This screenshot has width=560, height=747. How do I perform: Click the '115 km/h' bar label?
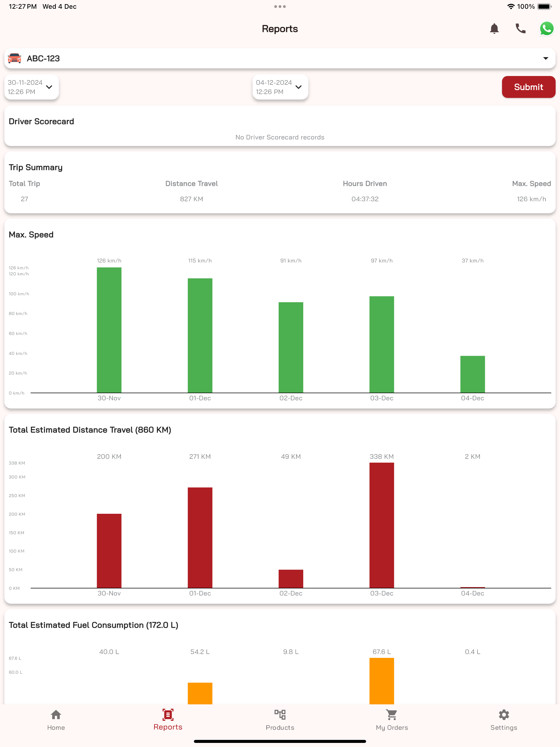200,261
